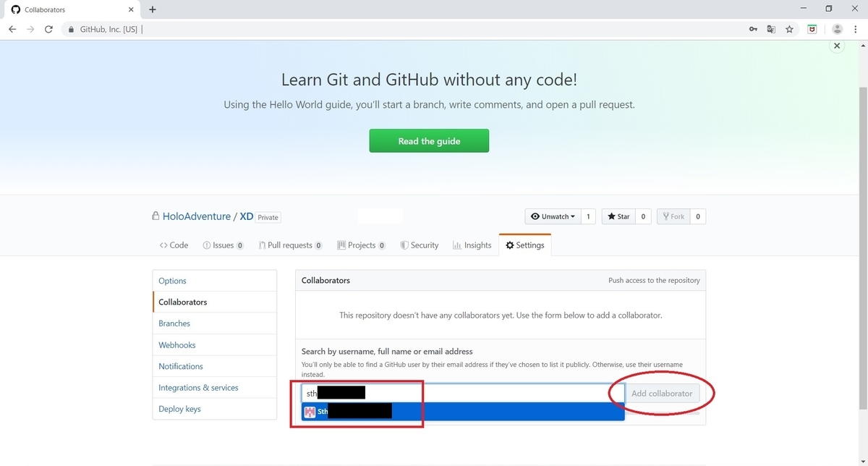Click the watchers count 1
This screenshot has height=466, width=868.
(x=588, y=216)
